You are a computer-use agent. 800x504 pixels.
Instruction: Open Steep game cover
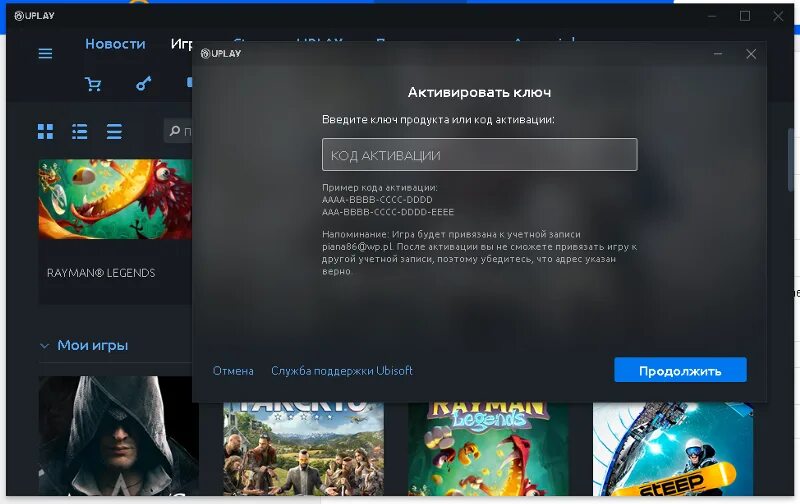click(x=673, y=449)
